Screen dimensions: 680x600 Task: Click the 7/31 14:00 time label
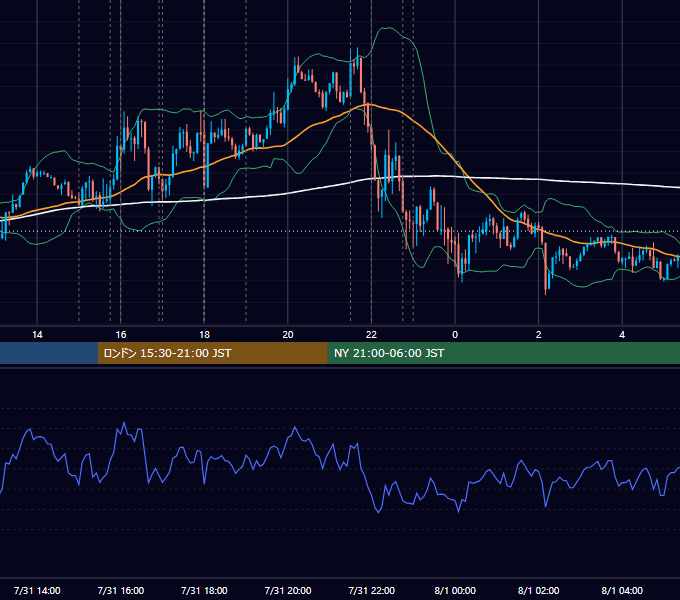click(x=37, y=590)
